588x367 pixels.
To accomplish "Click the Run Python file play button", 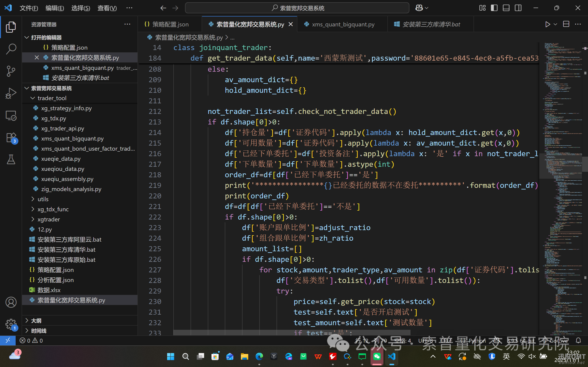I will click(x=548, y=24).
